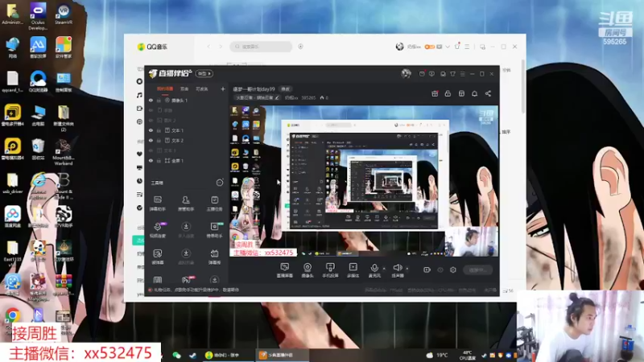This screenshot has width=644, height=362.
Task: Open 媒体库 tool
Action: click(x=157, y=257)
